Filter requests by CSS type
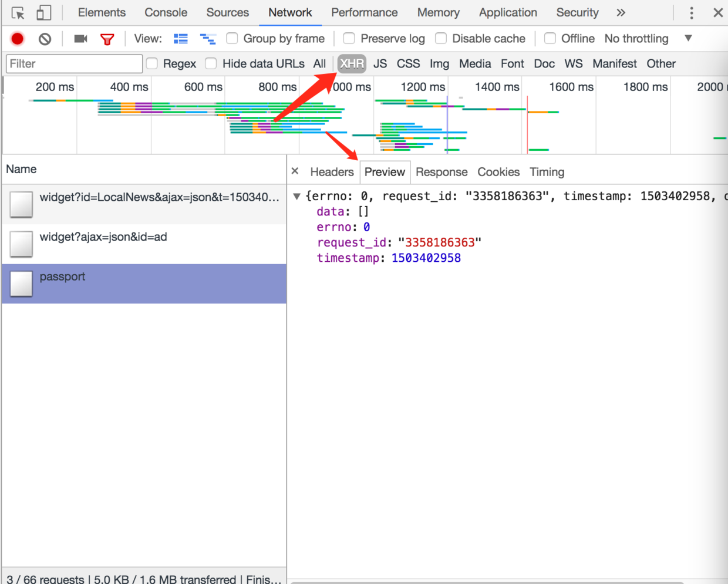The height and width of the screenshot is (584, 728). pos(408,63)
